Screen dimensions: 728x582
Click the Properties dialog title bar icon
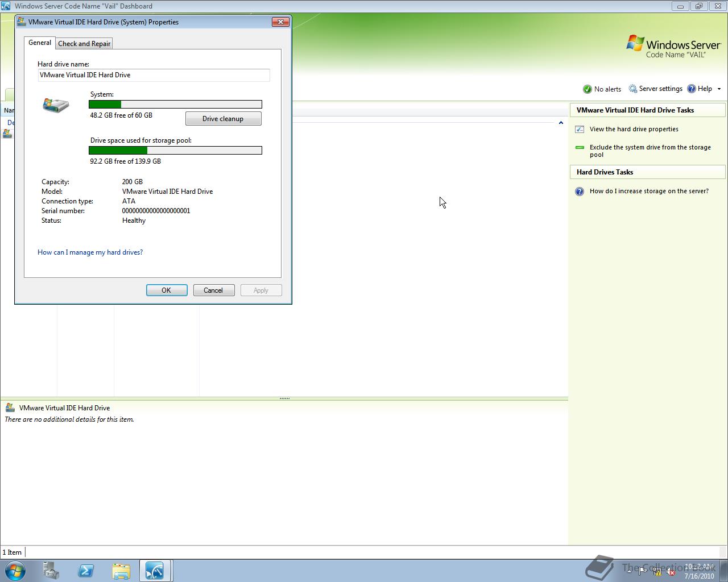(x=22, y=22)
